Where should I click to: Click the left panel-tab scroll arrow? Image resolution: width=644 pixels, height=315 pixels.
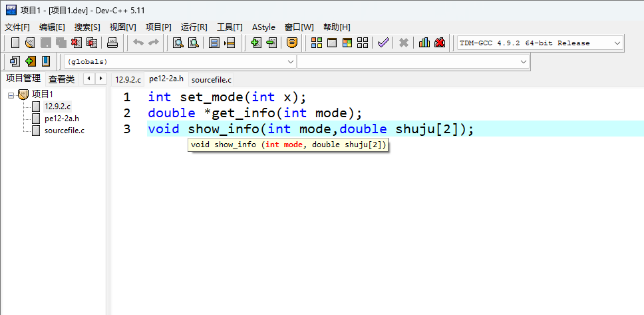(89, 78)
